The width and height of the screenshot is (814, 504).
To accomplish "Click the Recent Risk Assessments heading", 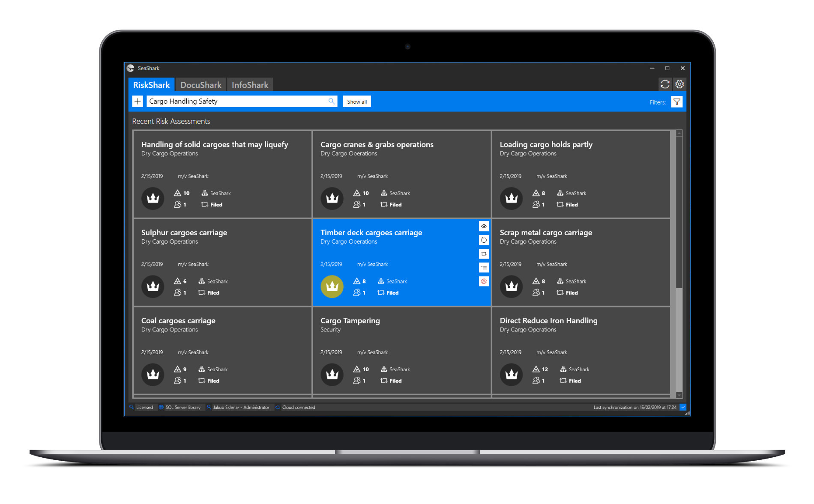I will (171, 121).
